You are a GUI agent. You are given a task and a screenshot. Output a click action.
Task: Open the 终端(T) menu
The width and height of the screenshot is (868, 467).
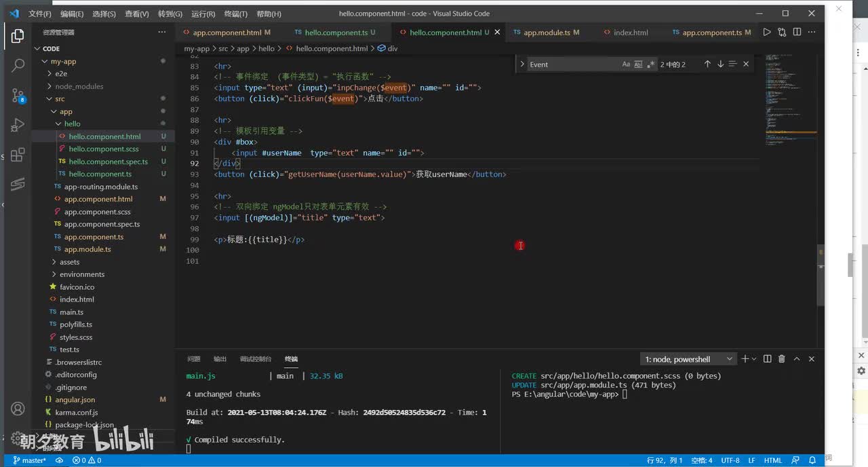click(x=235, y=14)
